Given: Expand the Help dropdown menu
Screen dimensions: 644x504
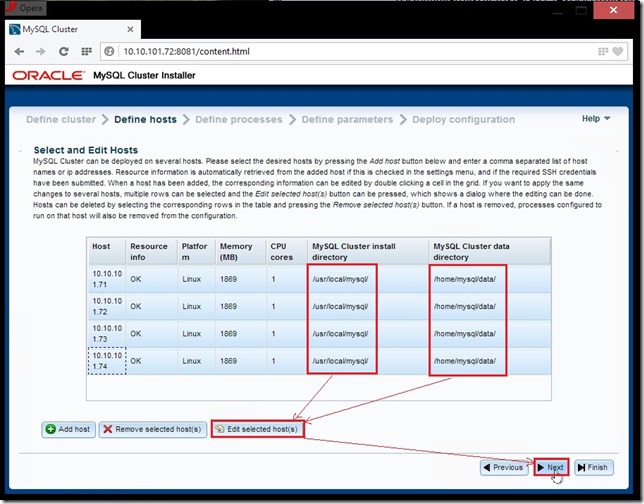Looking at the screenshot, I should coord(596,119).
